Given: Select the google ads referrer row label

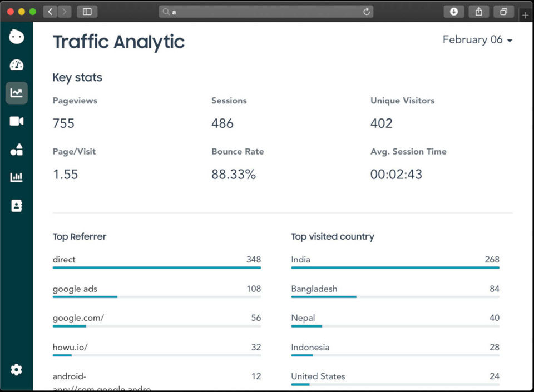Looking at the screenshot, I should pyautogui.click(x=75, y=289).
